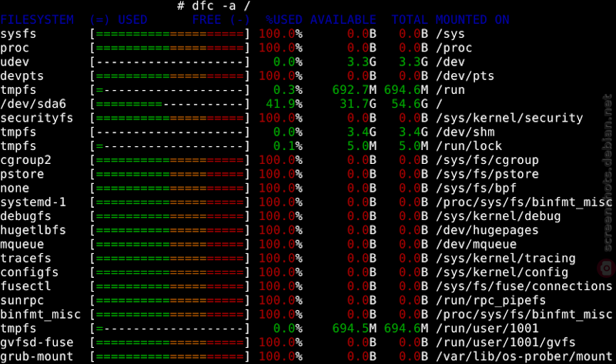
Task: Select the hugetlbfs filesystem name
Action: [33, 231]
